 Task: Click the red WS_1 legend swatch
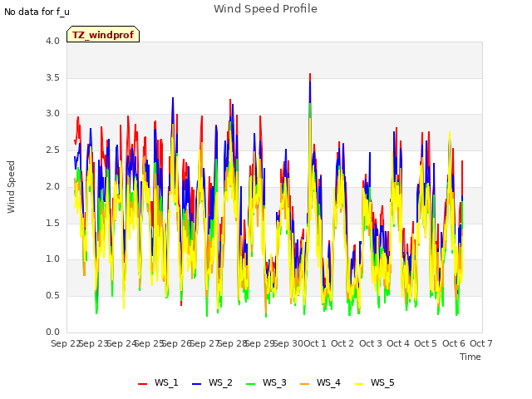tap(142, 384)
